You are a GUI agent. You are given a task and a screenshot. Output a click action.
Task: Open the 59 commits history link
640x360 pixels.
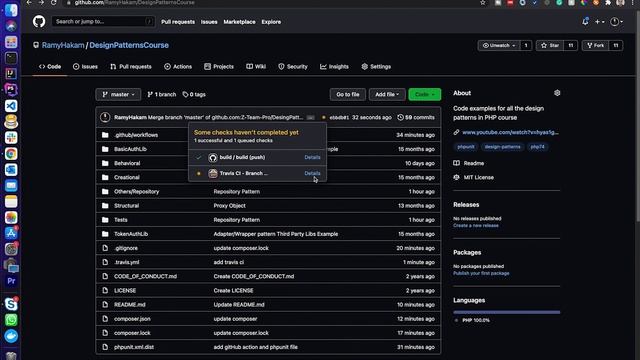pyautogui.click(x=416, y=117)
